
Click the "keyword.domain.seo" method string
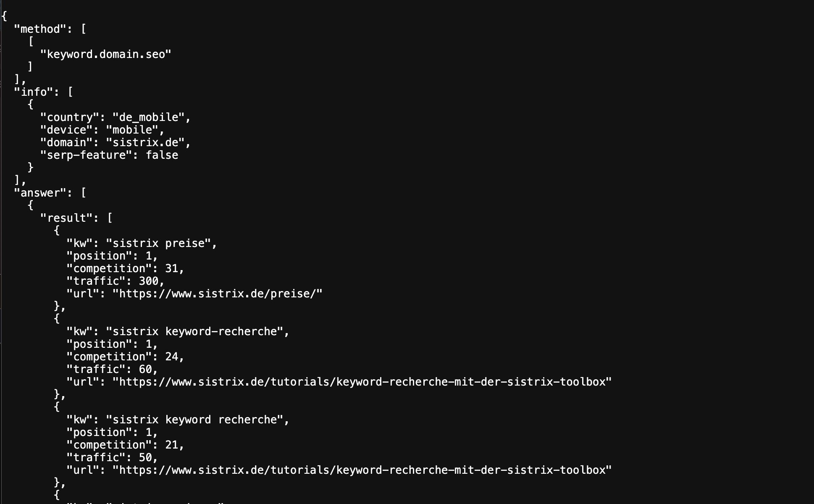point(105,54)
